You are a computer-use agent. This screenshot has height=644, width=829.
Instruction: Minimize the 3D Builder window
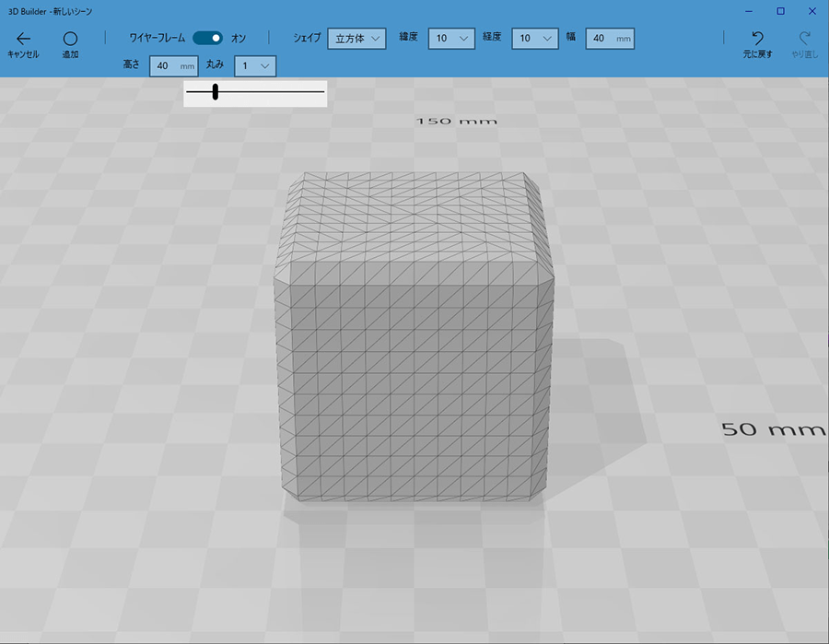click(749, 11)
